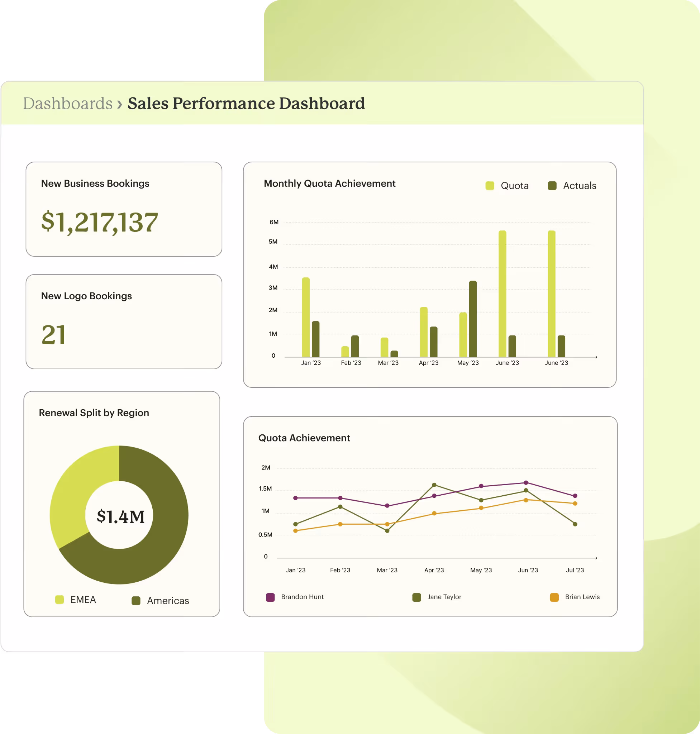Click the Renewal Split by Region title
The width and height of the screenshot is (700, 734).
click(94, 413)
